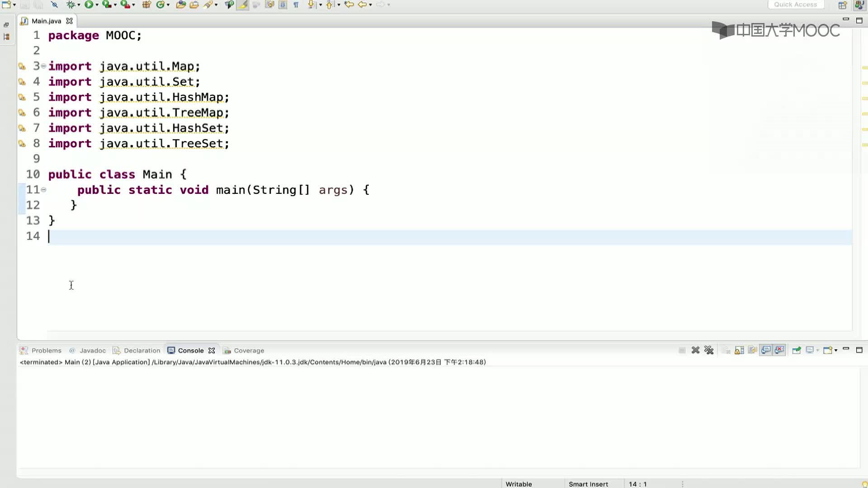
Task: Click the first warning mark in overview ruler
Action: (864, 67)
